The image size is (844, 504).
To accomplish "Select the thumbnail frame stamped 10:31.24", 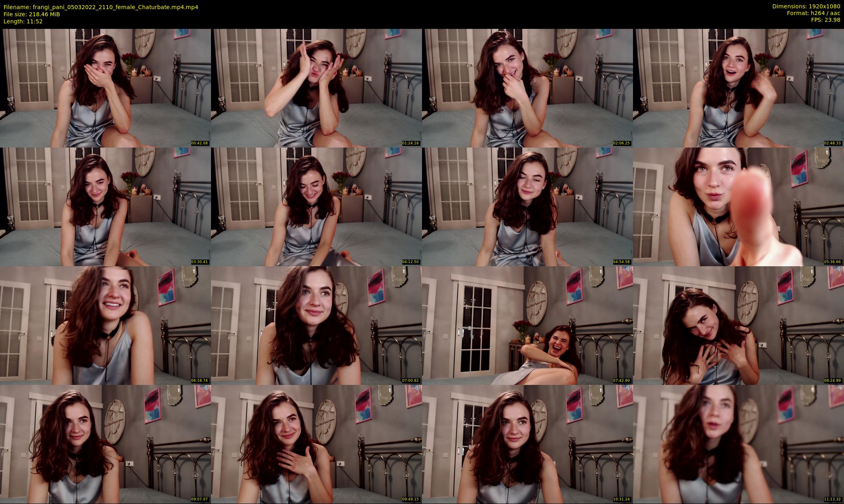I will [527, 444].
